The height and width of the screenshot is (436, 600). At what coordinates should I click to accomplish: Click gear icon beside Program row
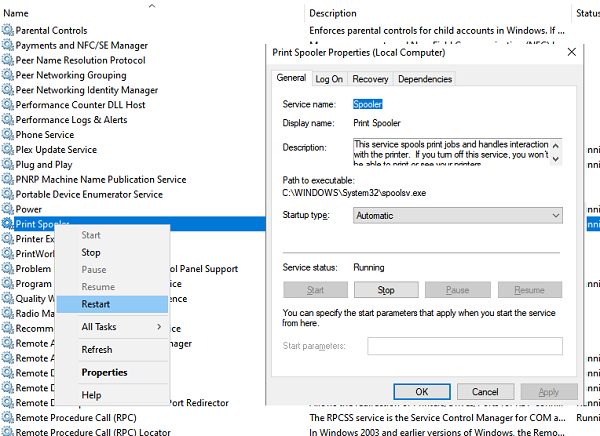click(x=7, y=283)
